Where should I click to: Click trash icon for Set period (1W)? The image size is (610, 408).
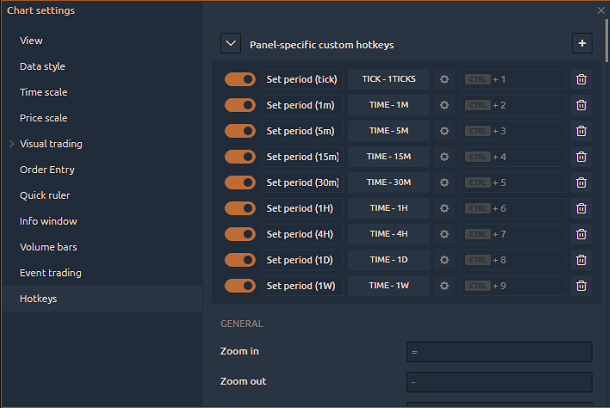[x=581, y=286]
